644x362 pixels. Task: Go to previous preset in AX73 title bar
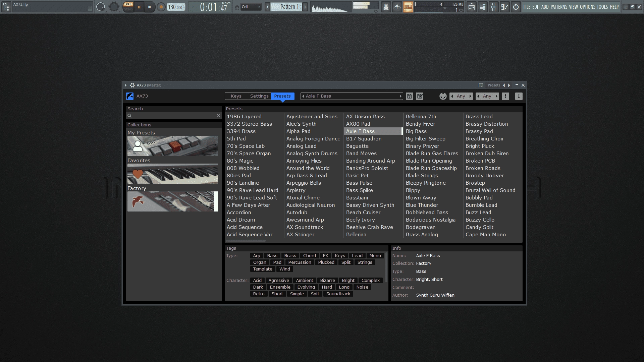504,85
